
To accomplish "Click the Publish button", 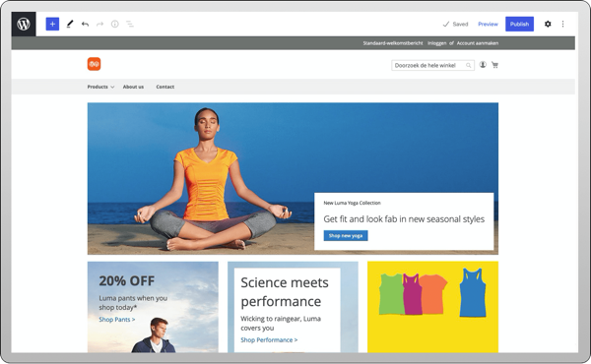I will point(519,24).
